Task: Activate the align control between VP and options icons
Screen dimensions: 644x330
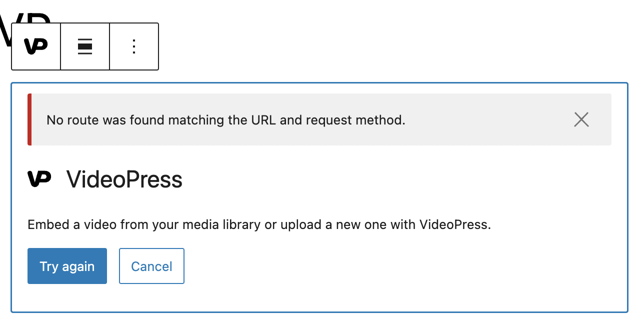Action: [84, 46]
